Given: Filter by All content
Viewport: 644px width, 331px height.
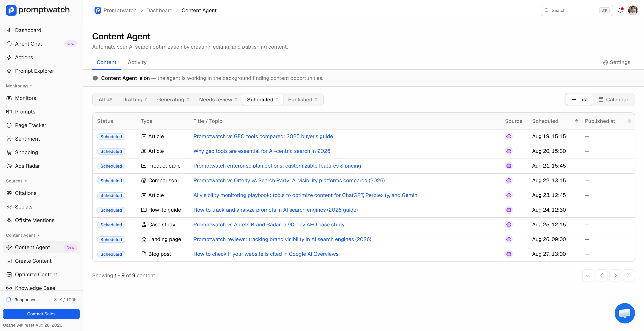Looking at the screenshot, I should click(x=105, y=100).
